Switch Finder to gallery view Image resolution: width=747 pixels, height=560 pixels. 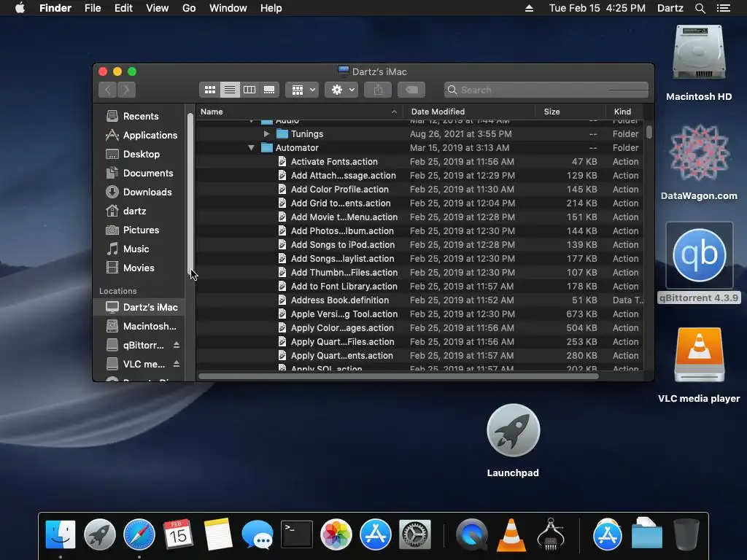coord(269,90)
